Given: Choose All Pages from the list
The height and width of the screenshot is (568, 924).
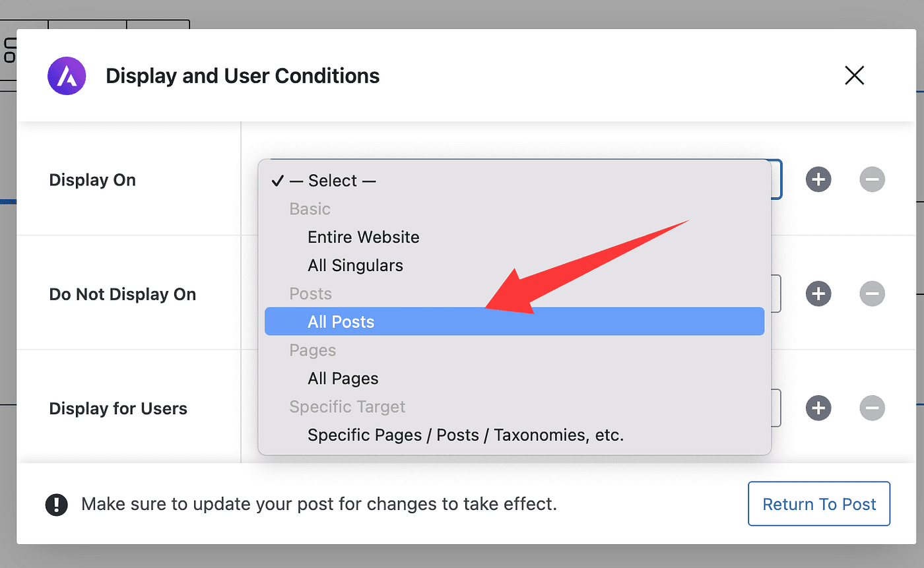Looking at the screenshot, I should 343,379.
